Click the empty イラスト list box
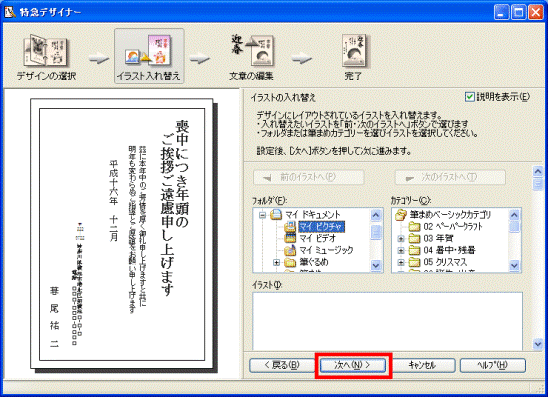The width and height of the screenshot is (548, 397). (388, 321)
